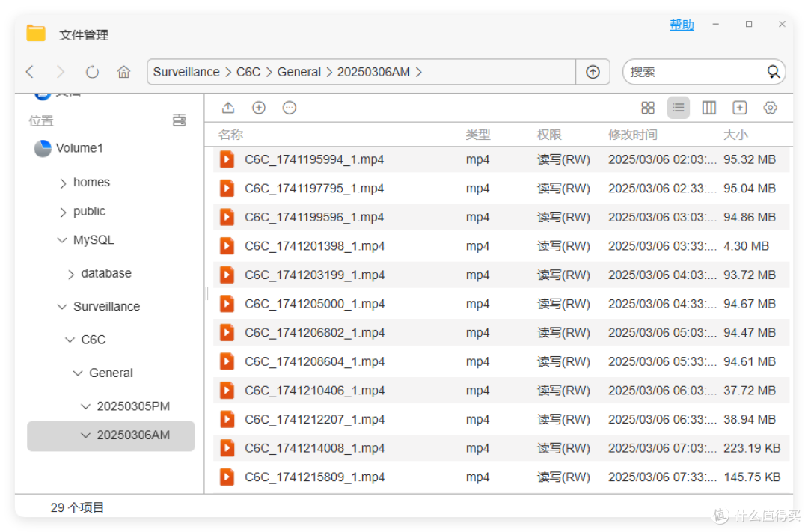Click General in the breadcrumb path
The height and width of the screenshot is (532, 808).
(x=299, y=72)
